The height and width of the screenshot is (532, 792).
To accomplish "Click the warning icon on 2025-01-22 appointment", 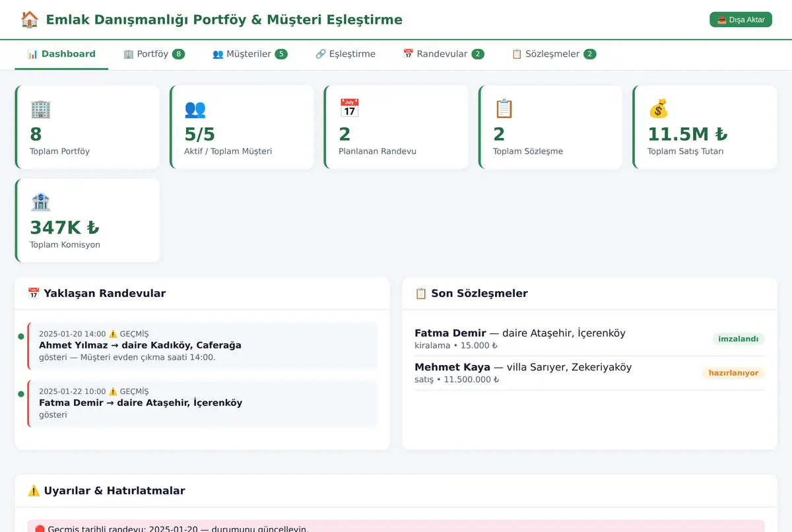I will coord(113,391).
